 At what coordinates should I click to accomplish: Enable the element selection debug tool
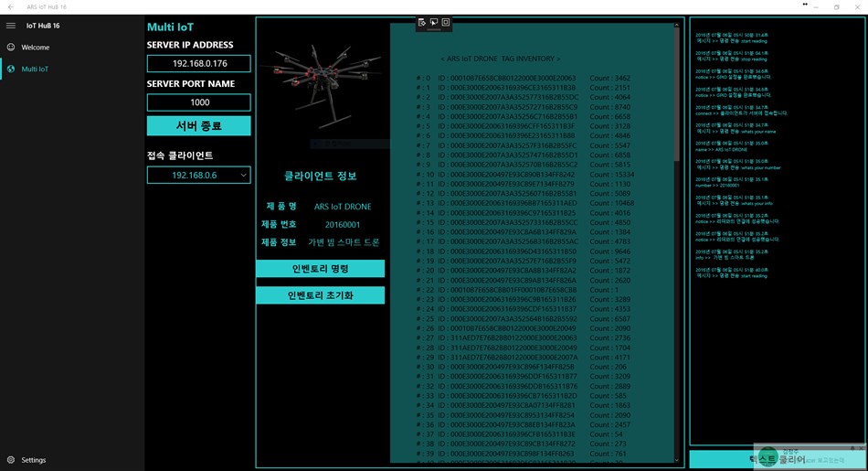point(434,22)
